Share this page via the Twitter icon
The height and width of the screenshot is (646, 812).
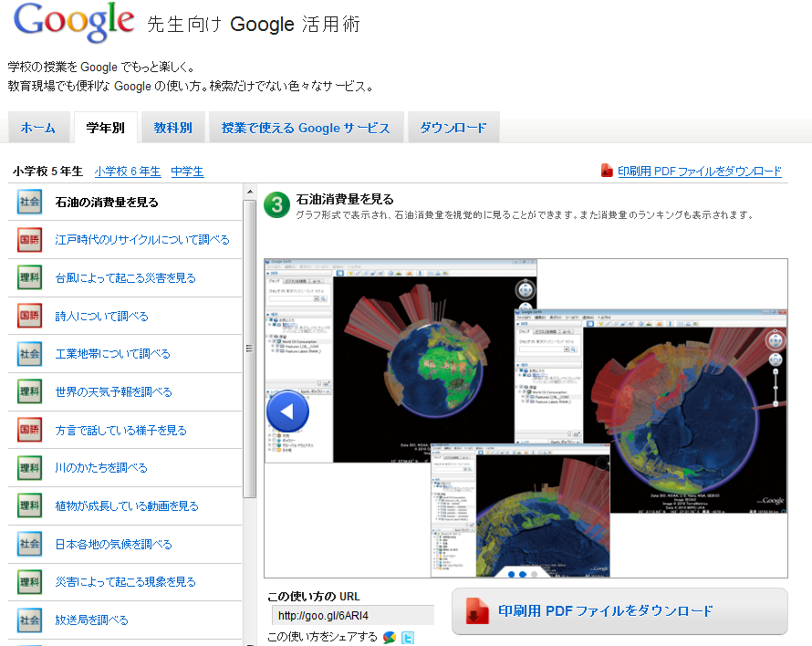[x=408, y=638]
